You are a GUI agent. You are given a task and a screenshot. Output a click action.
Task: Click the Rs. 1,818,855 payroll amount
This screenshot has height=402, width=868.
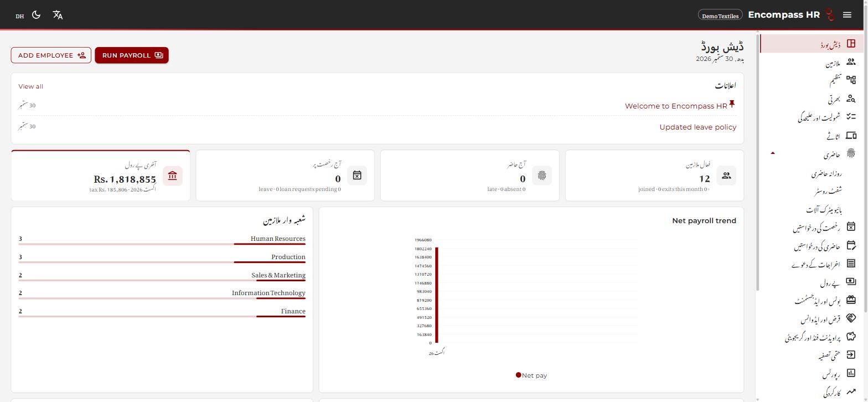tap(125, 179)
